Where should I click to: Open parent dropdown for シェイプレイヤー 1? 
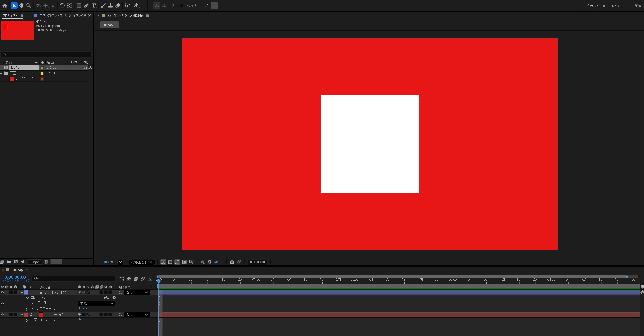click(137, 292)
